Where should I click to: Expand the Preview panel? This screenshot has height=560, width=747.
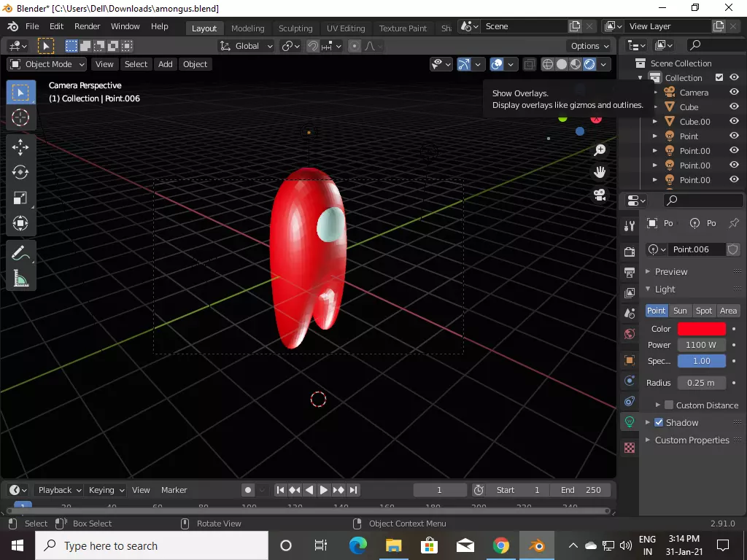(671, 271)
